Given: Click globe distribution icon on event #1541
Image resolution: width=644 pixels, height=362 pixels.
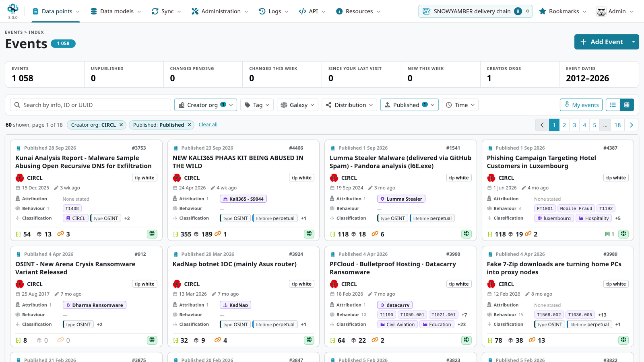Looking at the screenshot, I should click(466, 234).
